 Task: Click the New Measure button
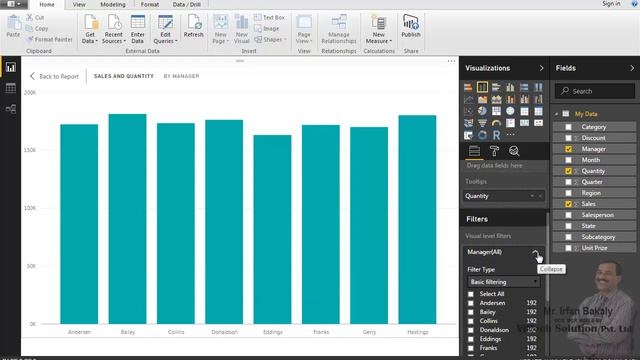tap(378, 29)
